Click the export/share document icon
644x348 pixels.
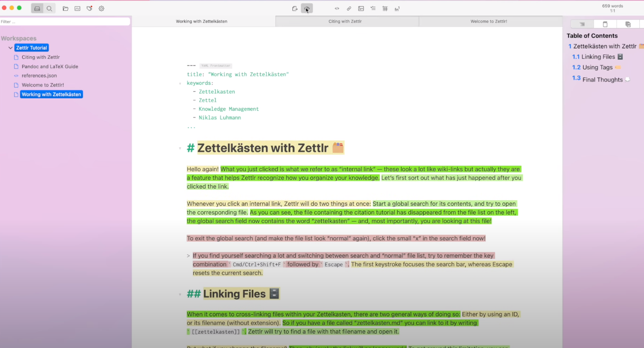tap(294, 8)
